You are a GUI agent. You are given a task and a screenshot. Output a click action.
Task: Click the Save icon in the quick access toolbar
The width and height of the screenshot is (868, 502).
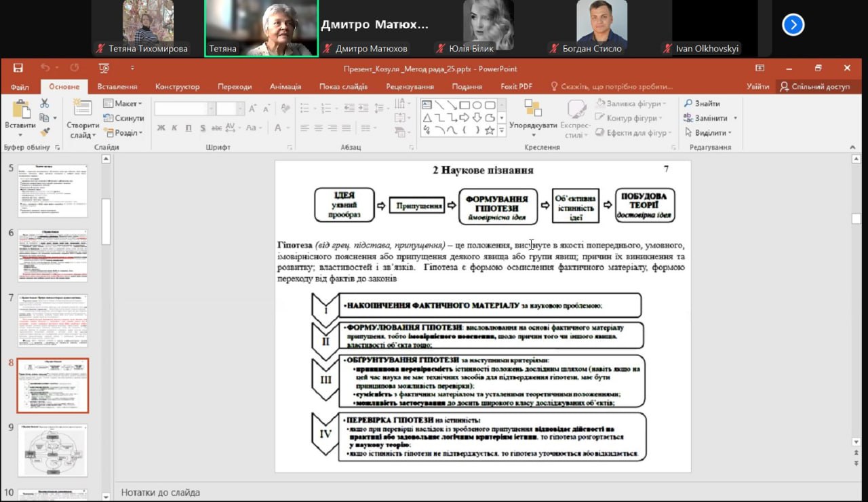18,68
